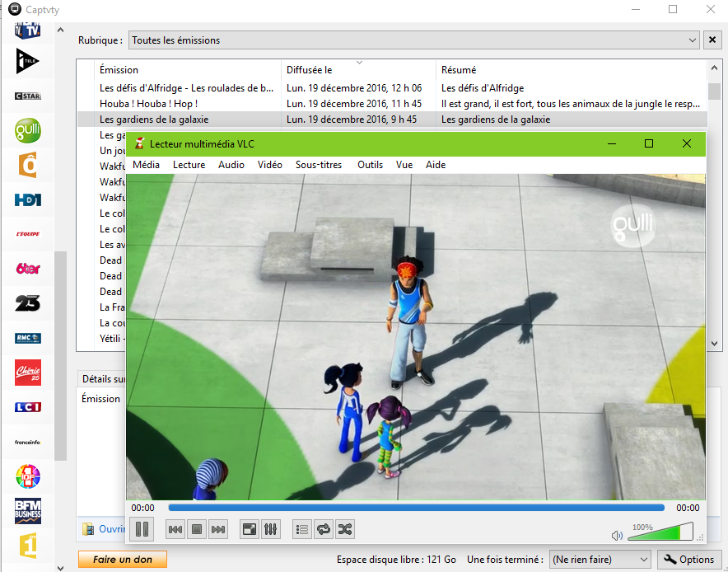Show VLC extended settings
The height and width of the screenshot is (572, 728).
tap(271, 529)
